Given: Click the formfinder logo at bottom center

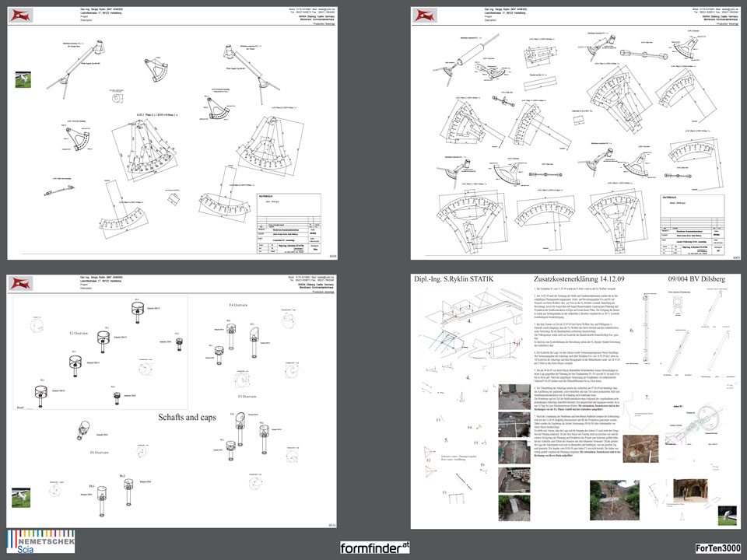Looking at the screenshot, I should tap(374, 548).
